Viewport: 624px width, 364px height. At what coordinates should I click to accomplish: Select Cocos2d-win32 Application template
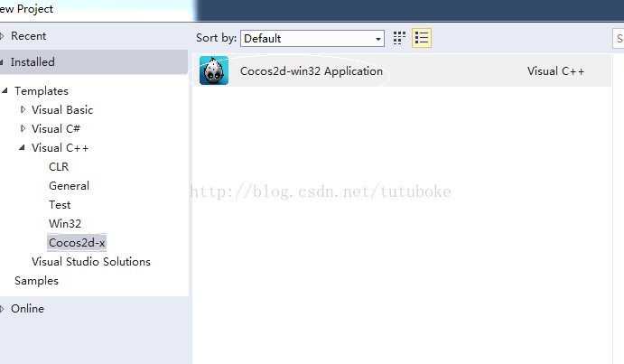(402, 70)
